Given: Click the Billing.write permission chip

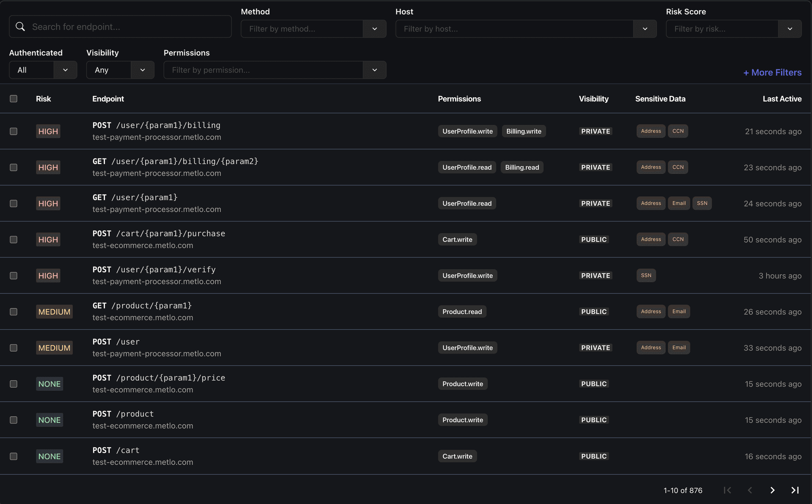Looking at the screenshot, I should coord(524,131).
